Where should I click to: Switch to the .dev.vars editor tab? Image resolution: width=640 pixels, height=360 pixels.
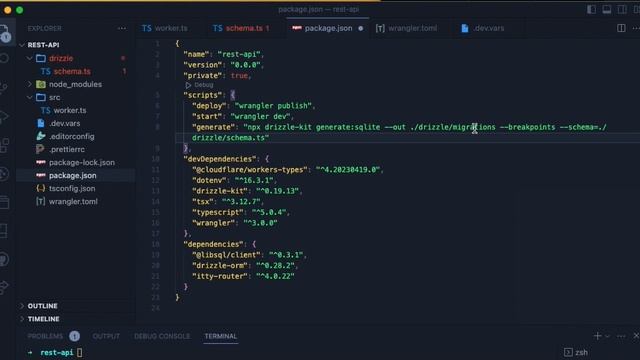(x=483, y=28)
